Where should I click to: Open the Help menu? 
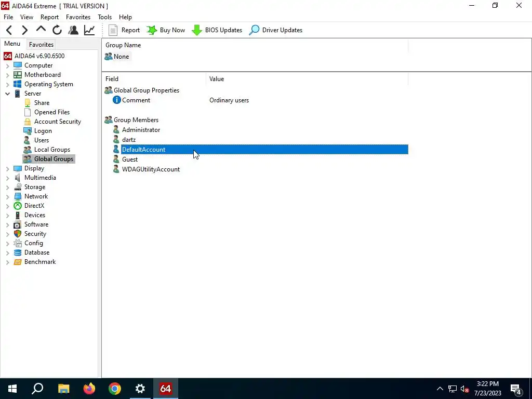(125, 17)
